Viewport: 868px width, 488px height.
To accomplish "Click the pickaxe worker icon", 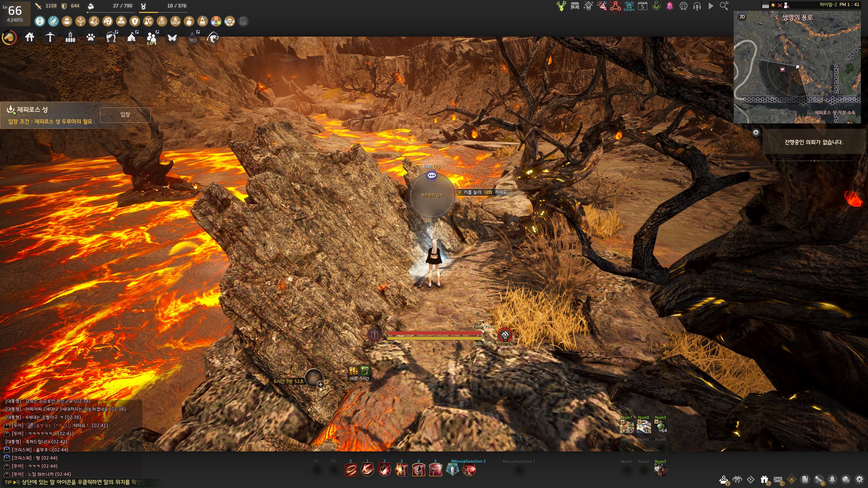I will click(50, 37).
